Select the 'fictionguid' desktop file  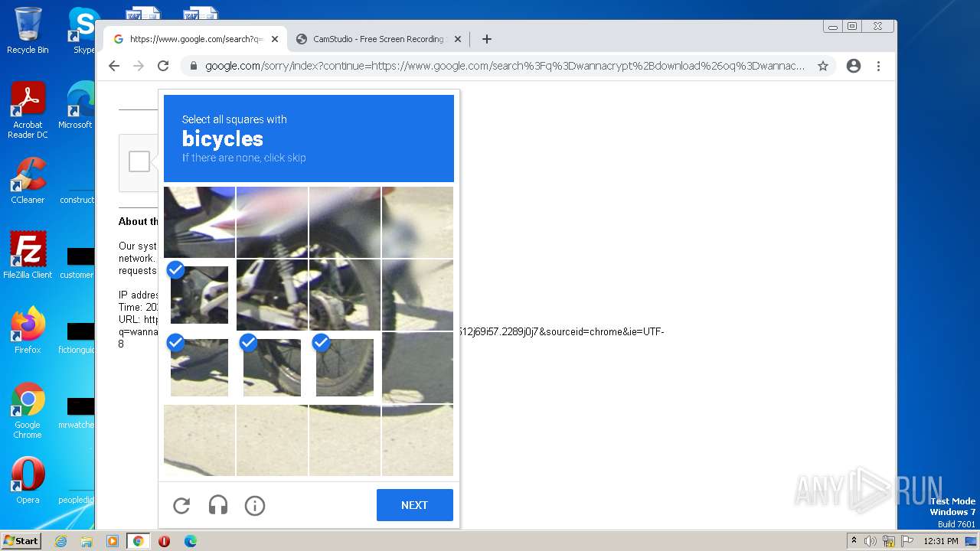77,337
